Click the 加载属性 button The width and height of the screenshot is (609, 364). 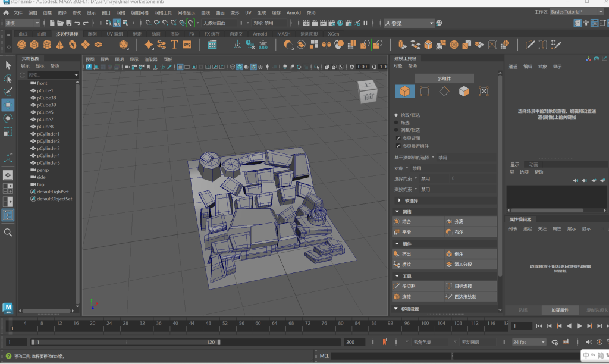(560, 310)
